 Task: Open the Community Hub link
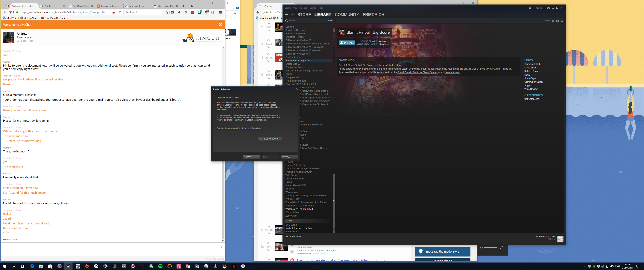[x=532, y=64]
